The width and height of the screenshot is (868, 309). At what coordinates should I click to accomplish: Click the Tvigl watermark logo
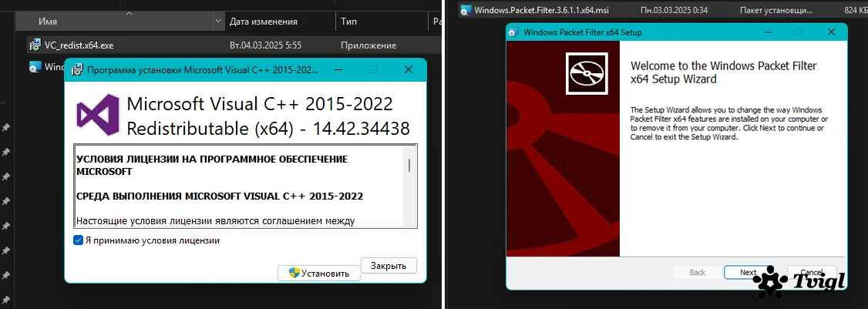(x=800, y=284)
